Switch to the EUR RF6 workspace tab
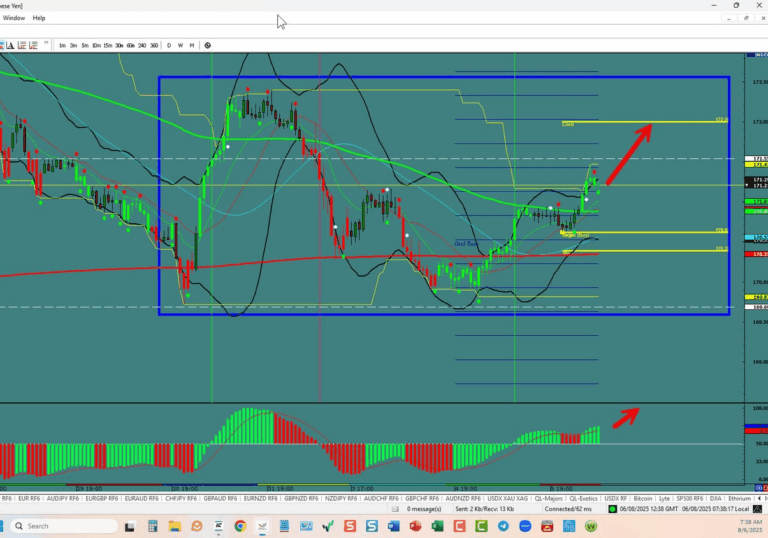Viewport: 768px width, 538px height. tap(29, 499)
